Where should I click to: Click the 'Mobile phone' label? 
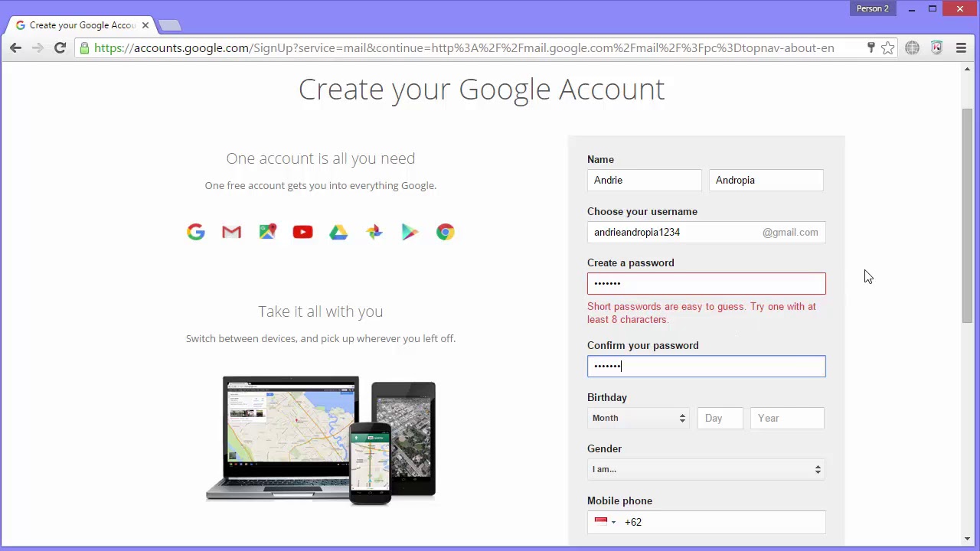pos(619,500)
